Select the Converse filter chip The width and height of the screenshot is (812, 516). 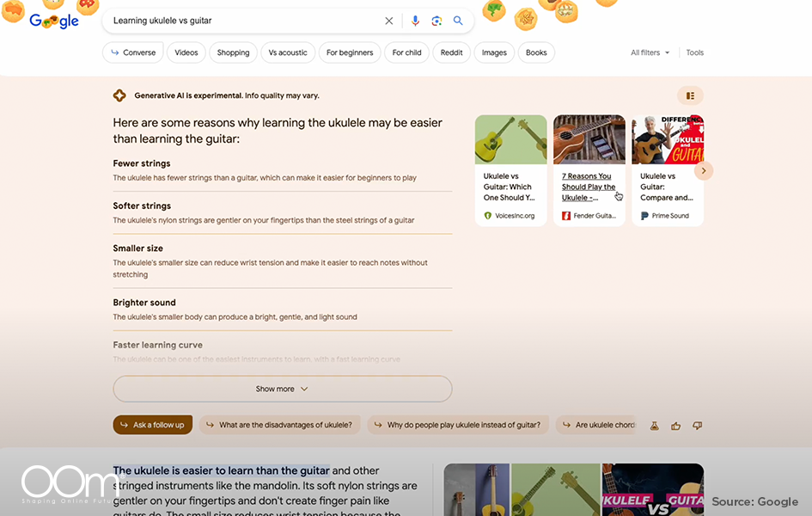(x=133, y=52)
